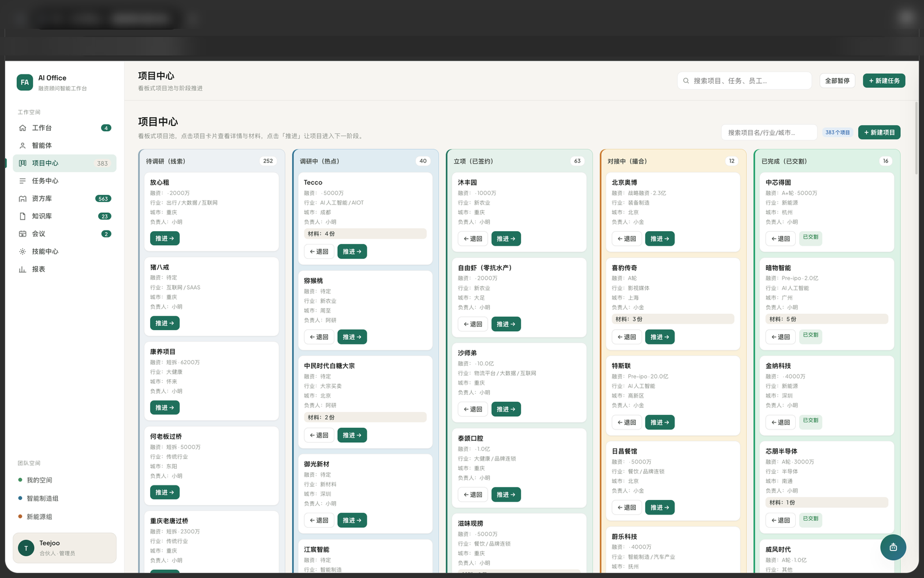Click the magnifier icon in top search bar

686,81
